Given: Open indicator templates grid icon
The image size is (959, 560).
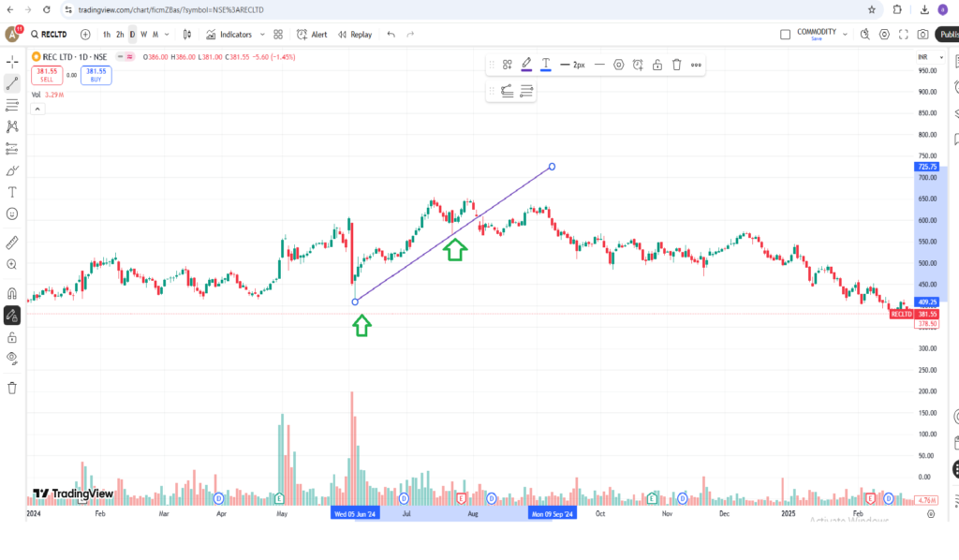Looking at the screenshot, I should point(278,35).
